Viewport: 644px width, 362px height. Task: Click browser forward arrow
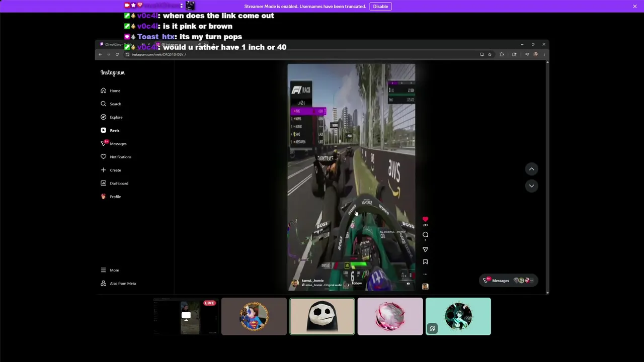[x=108, y=54]
